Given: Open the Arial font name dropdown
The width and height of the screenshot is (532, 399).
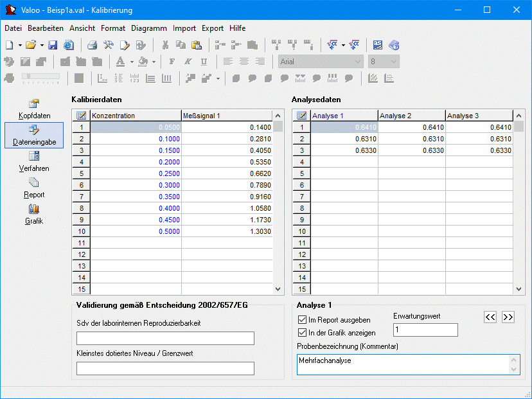Looking at the screenshot, I should click(358, 62).
